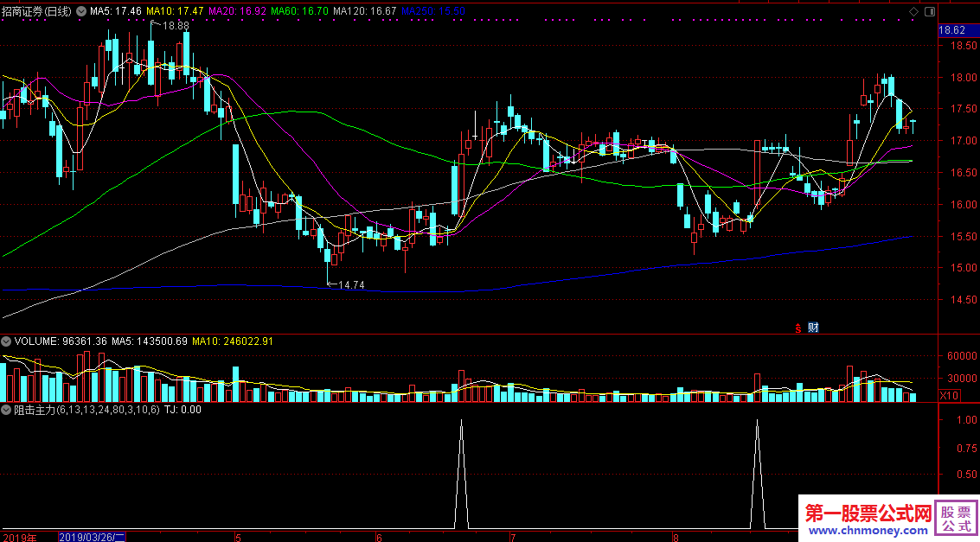The width and height of the screenshot is (980, 542).
Task: Click the second 阻击主力 signal spike in August
Action: click(x=758, y=474)
